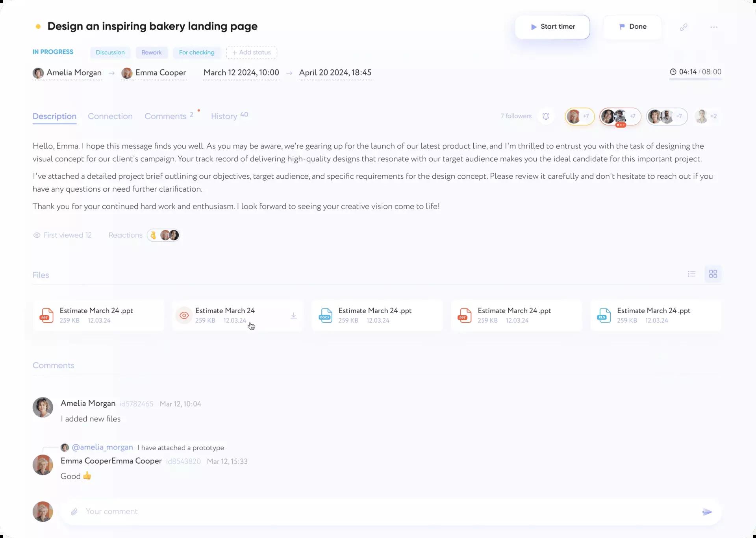Click the download arrow on hovered file
The height and width of the screenshot is (538, 756).
(293, 316)
